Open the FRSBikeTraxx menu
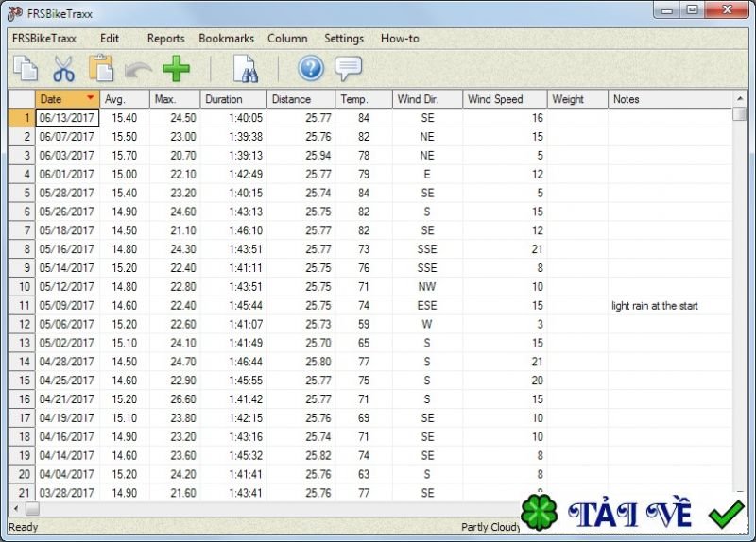 click(x=44, y=39)
